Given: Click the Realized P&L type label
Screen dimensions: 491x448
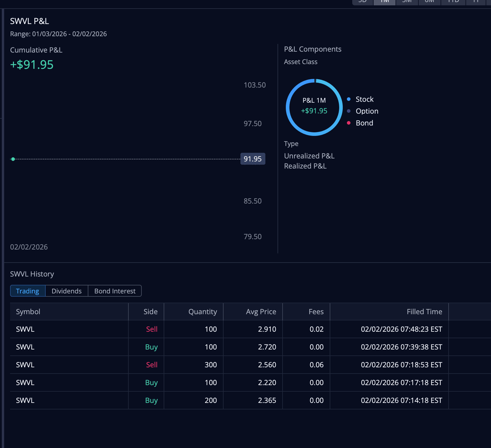Looking at the screenshot, I should click(305, 166).
